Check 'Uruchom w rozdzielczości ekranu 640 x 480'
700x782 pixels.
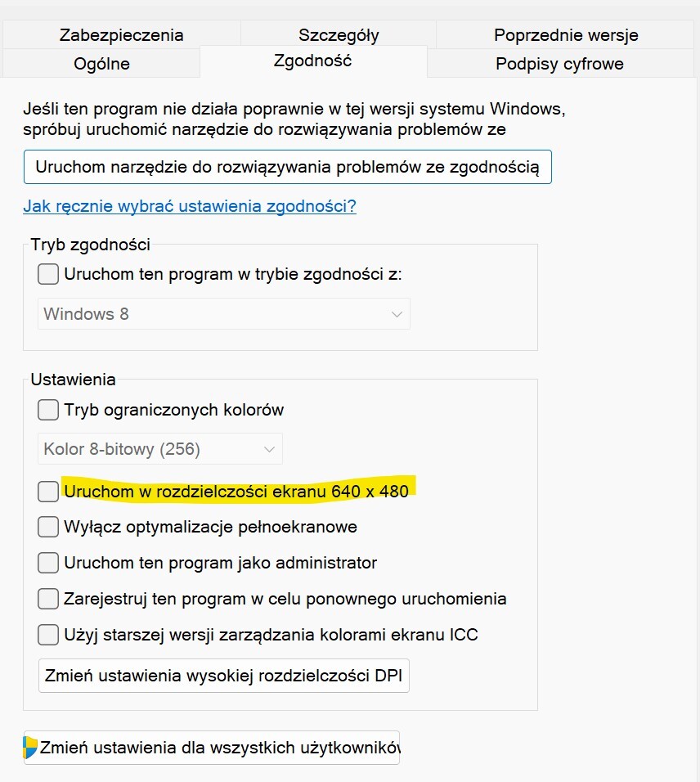click(48, 492)
